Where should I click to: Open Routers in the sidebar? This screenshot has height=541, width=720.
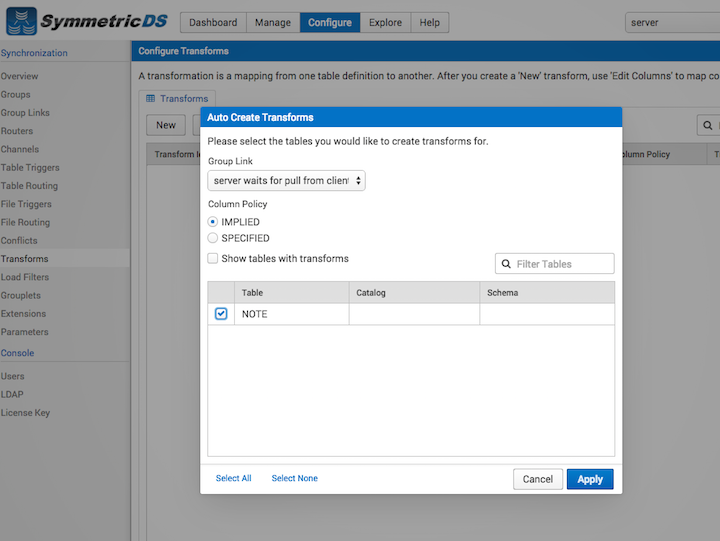coord(17,131)
